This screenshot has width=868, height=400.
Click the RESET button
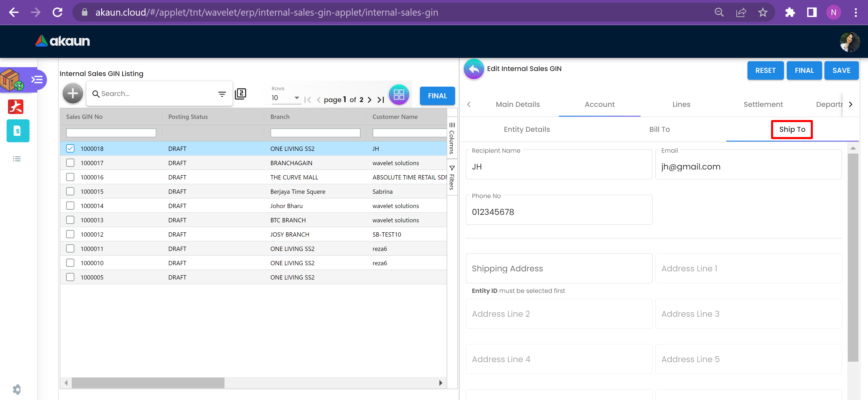(x=765, y=70)
